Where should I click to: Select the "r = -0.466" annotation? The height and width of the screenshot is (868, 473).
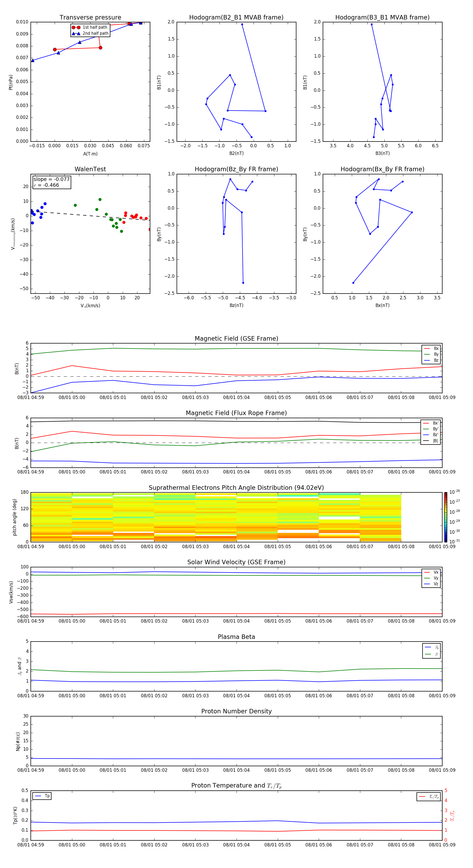(47, 185)
